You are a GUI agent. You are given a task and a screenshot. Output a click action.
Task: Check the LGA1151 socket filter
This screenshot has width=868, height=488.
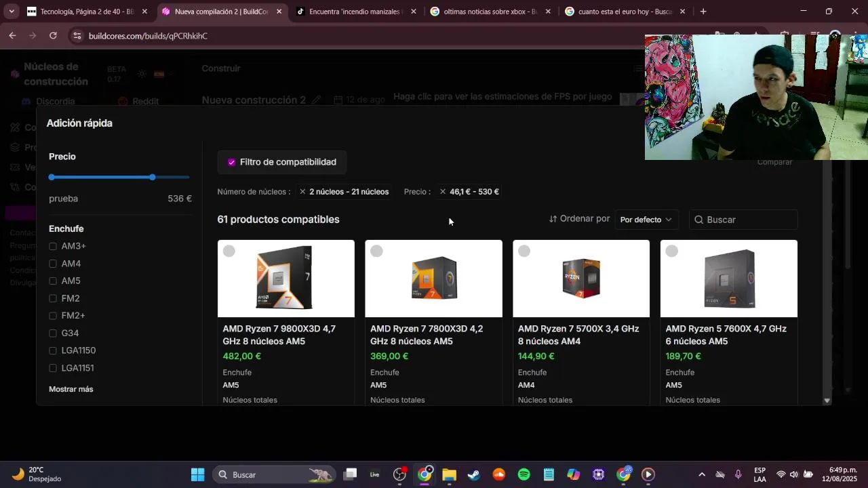point(53,368)
